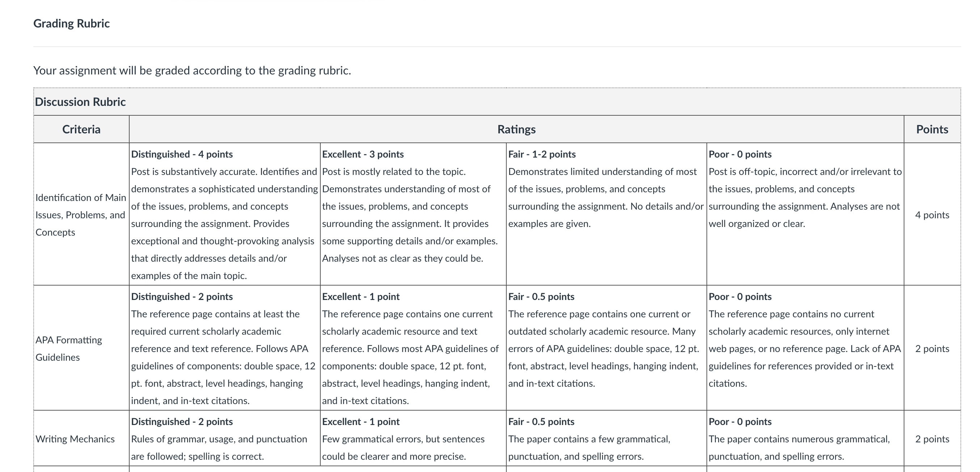Click the Identification of Main Issues criterion

coord(81,215)
